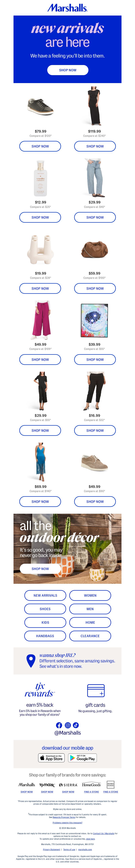Open the Instagram social icon
135x868 pixels.
[68, 725]
